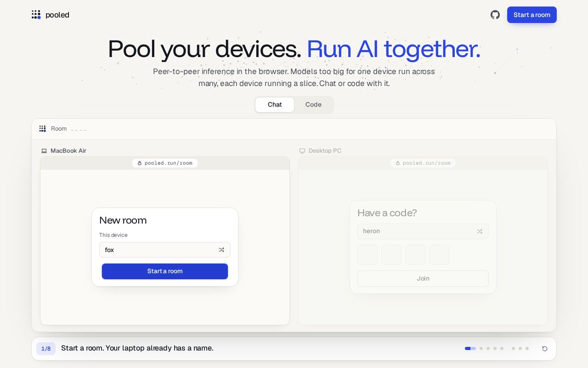Focus the heron device name field
This screenshot has height=368, width=588.
pyautogui.click(x=423, y=231)
